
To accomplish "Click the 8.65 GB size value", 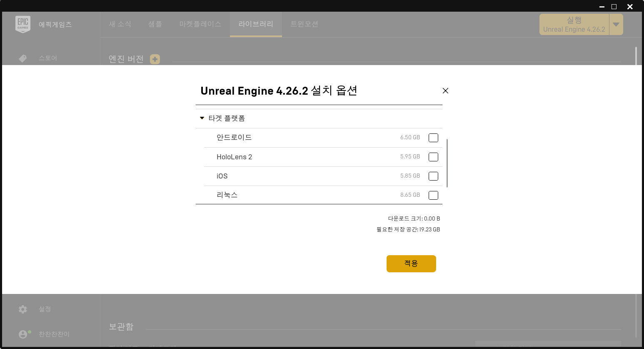I will tap(410, 195).
